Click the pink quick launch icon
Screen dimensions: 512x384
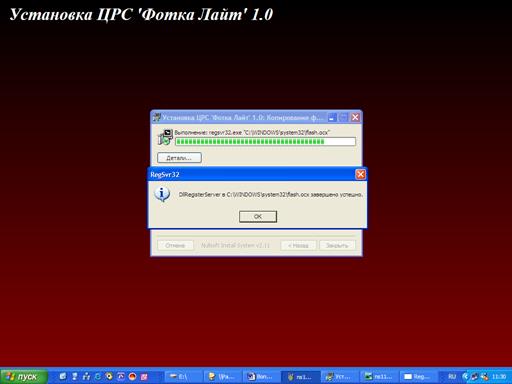144,377
